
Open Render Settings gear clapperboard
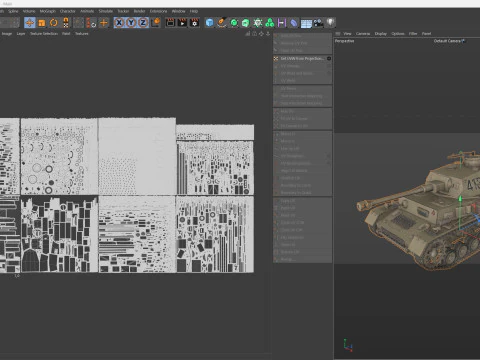tap(194, 23)
